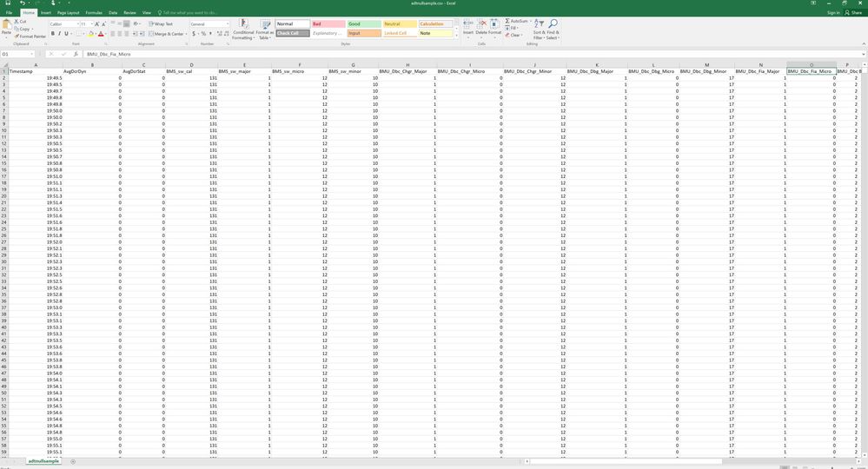868x469 pixels.
Task: Open Ribbon Display Options icon
Action: [813, 3]
